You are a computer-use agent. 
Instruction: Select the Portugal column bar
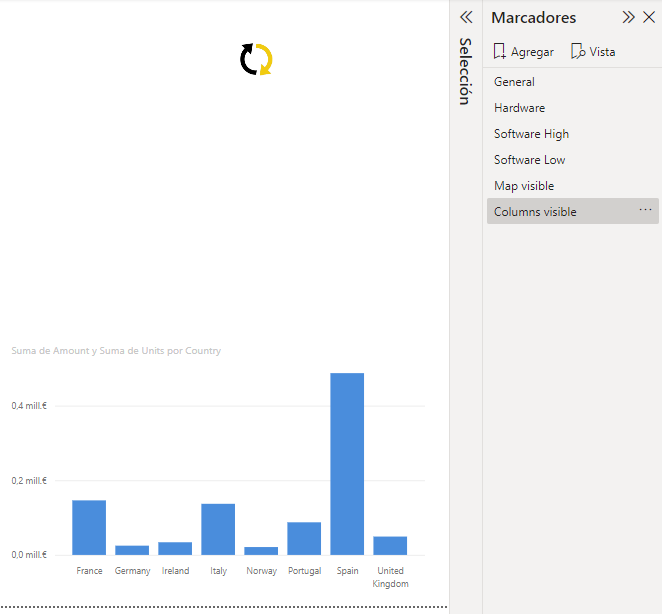[x=304, y=538]
